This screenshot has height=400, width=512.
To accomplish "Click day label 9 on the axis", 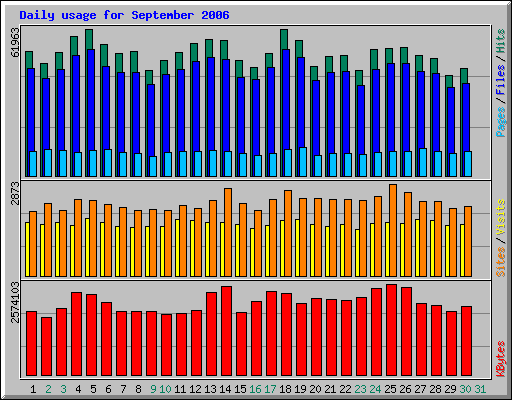I will tap(153, 389).
